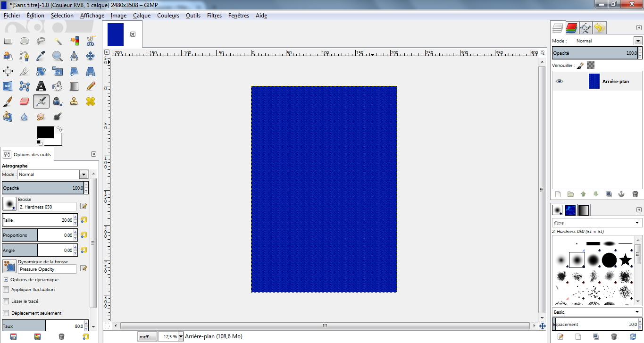Select the Scissors selection tool
The image size is (644, 343).
tap(91, 41)
